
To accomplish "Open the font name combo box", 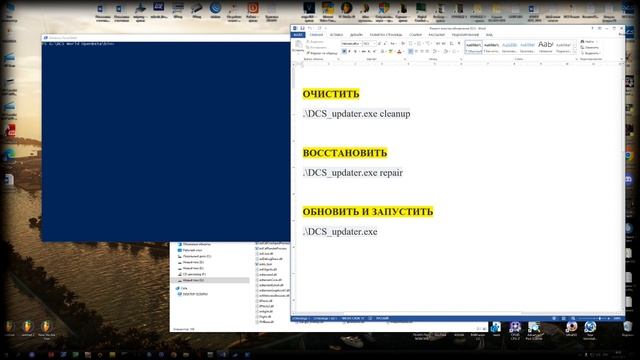I will click(352, 44).
